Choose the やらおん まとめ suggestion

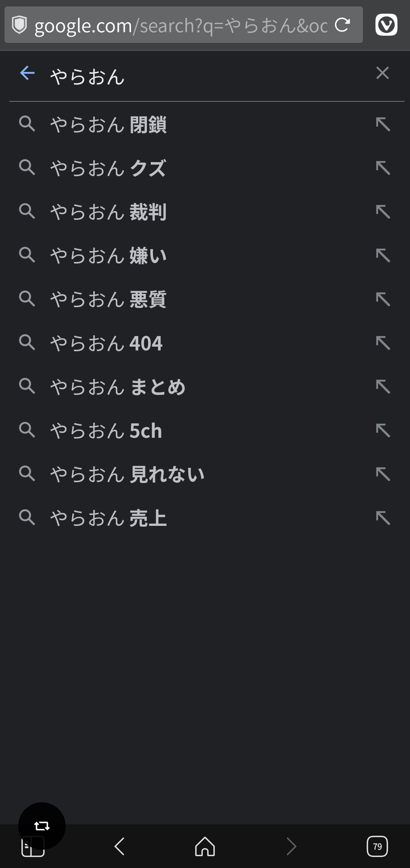click(118, 387)
